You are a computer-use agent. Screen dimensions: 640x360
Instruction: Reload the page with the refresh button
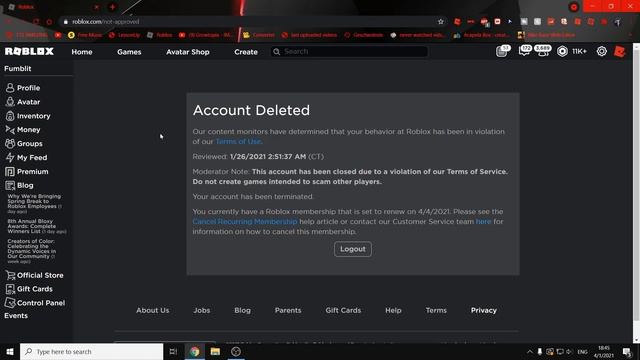[x=36, y=22]
